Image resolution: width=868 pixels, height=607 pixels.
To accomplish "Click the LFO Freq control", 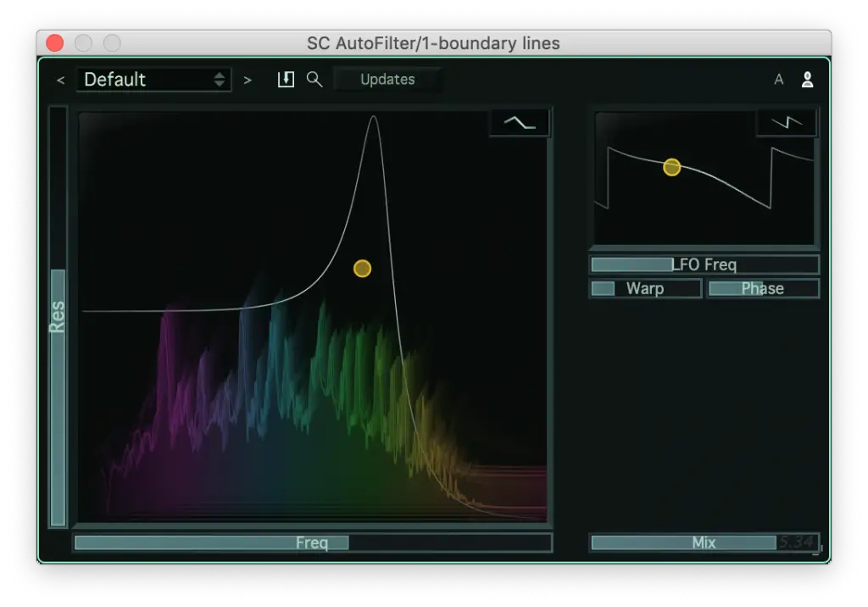I will (704, 264).
